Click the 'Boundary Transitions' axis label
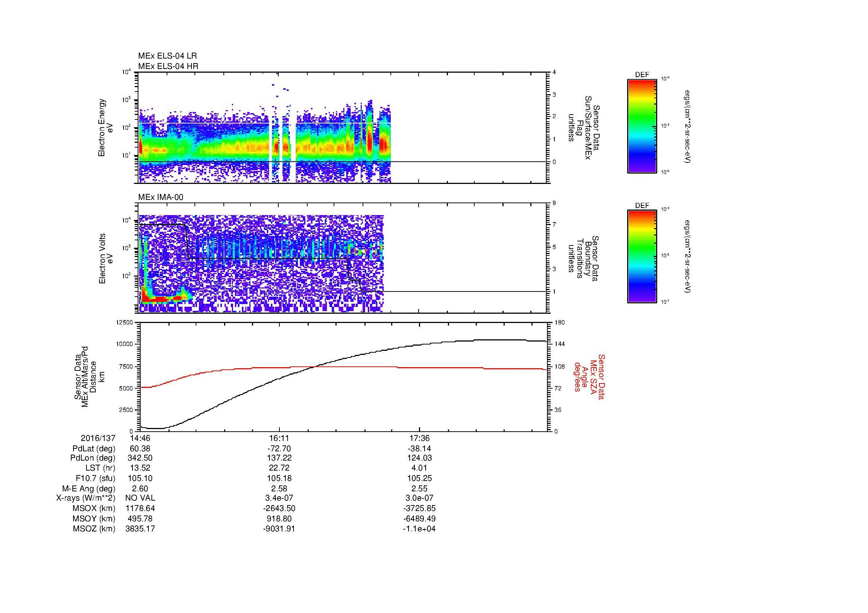The width and height of the screenshot is (868, 613). [x=583, y=259]
